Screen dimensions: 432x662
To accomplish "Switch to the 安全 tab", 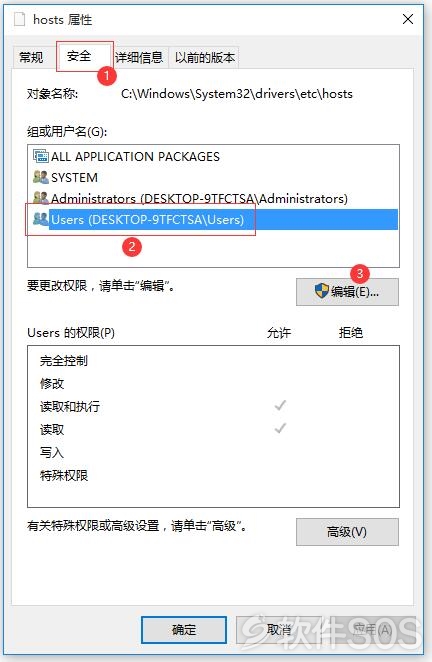I will [x=79, y=56].
